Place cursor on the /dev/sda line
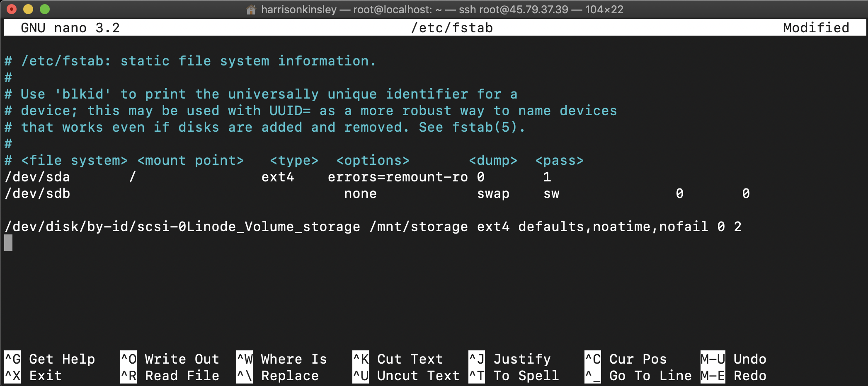Viewport: 868px width, 386px height. click(x=37, y=177)
